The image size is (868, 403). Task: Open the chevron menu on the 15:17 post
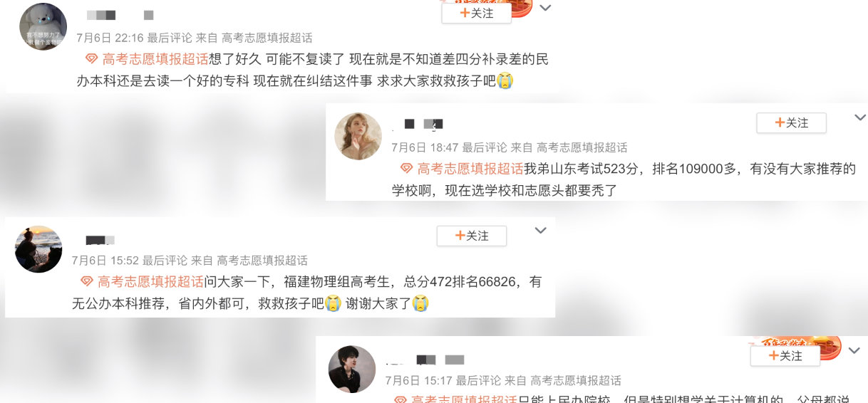[x=854, y=350]
